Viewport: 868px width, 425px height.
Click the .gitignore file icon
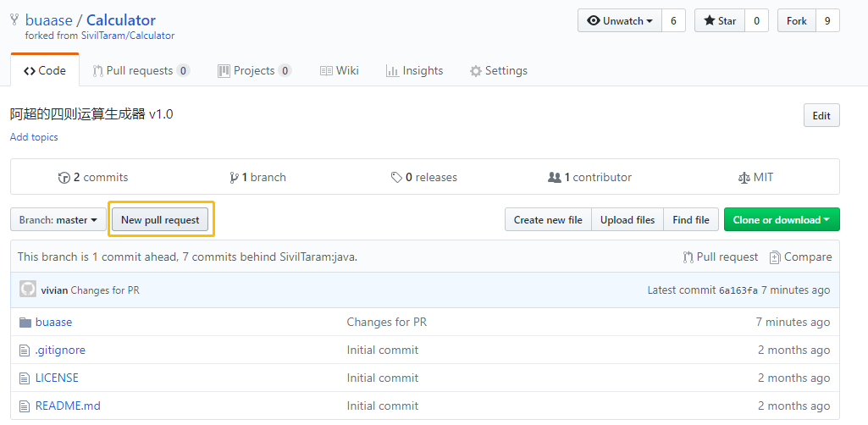[x=24, y=350]
